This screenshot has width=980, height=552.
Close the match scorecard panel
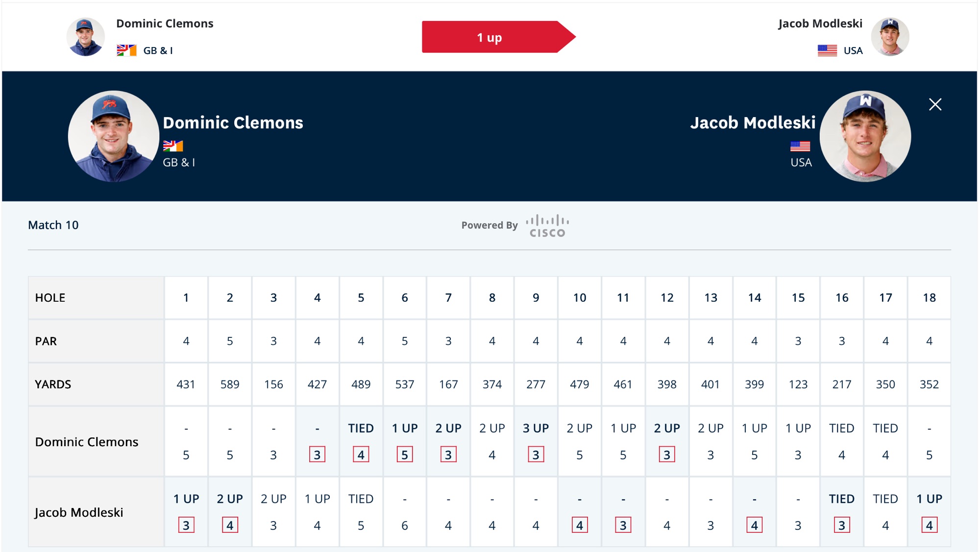click(935, 104)
